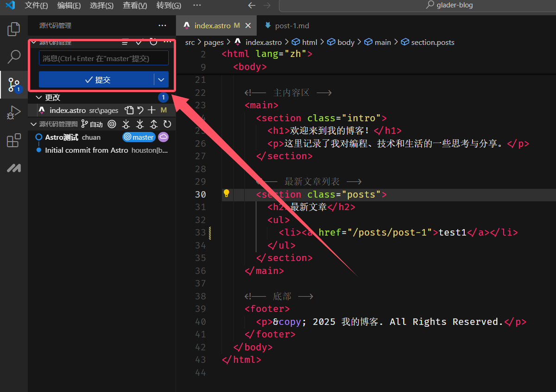Image resolution: width=556 pixels, height=392 pixels.
Task: Close the index.astro editor tab
Action: pos(248,25)
